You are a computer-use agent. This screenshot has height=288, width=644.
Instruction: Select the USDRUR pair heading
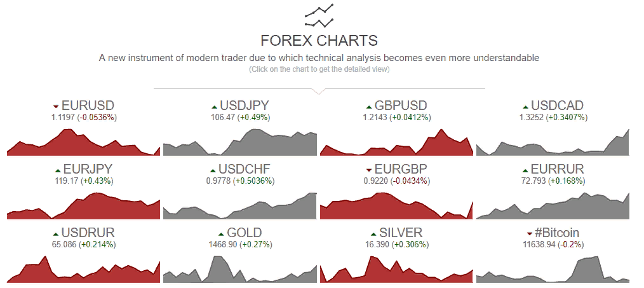(x=88, y=233)
